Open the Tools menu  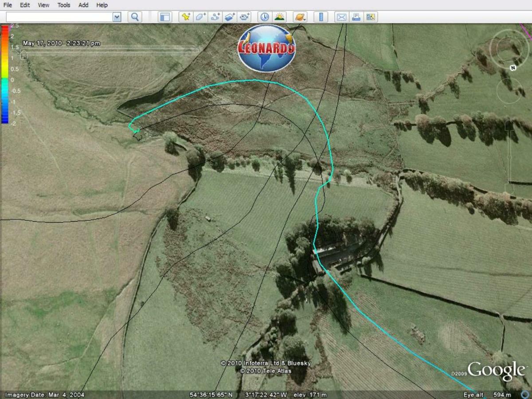(x=63, y=5)
